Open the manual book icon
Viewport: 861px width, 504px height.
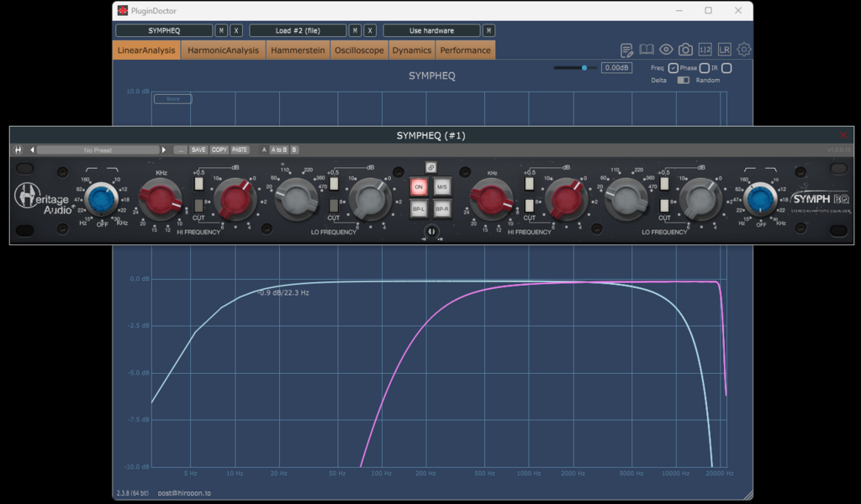[647, 50]
